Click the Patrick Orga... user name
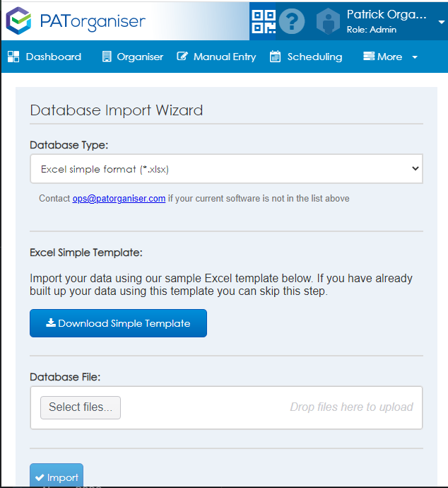Viewport: 448px width, 488px height. pos(387,14)
